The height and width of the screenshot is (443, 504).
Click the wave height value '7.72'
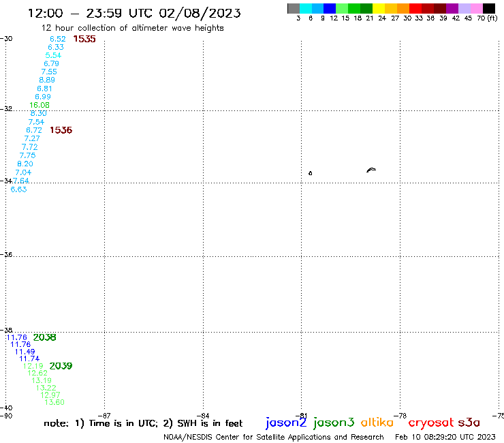point(30,147)
